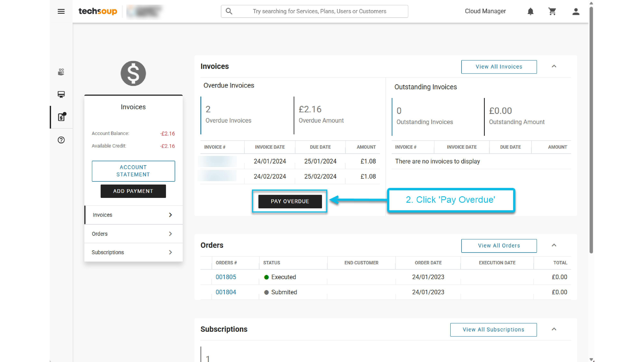Collapse the Subscriptions section
The width and height of the screenshot is (644, 362).
[554, 329]
